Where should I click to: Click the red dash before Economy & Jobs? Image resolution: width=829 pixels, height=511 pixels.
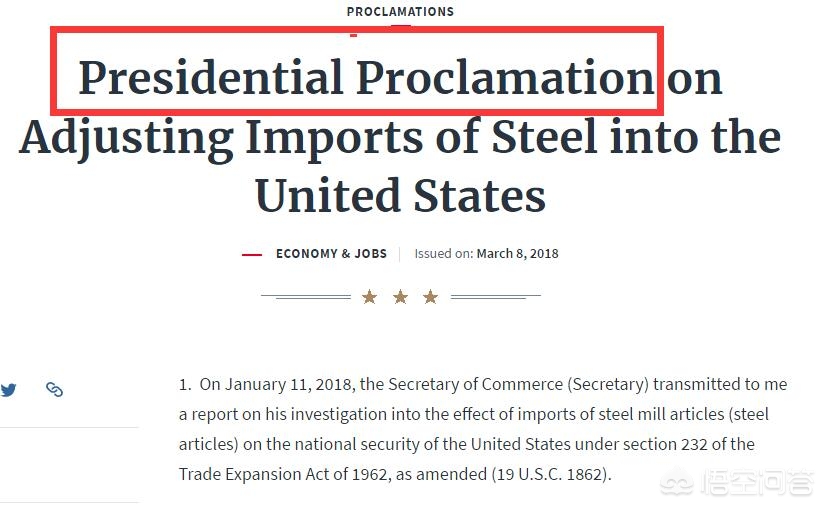tap(252, 255)
